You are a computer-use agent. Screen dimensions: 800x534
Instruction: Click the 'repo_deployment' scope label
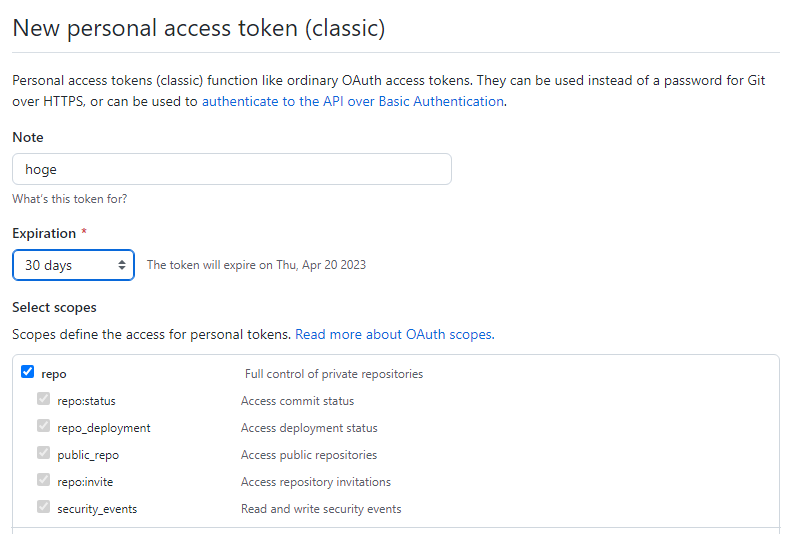104,428
